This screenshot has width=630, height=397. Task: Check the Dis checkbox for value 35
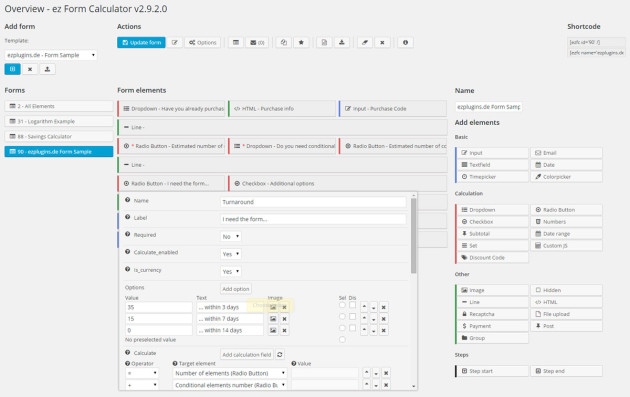click(352, 305)
